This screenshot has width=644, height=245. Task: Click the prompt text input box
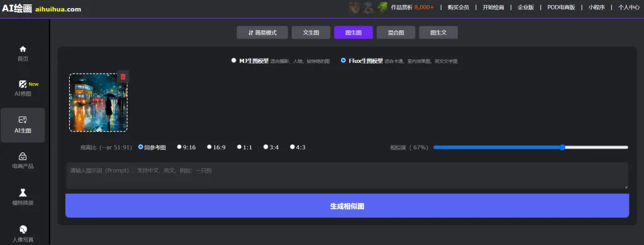coord(347,176)
